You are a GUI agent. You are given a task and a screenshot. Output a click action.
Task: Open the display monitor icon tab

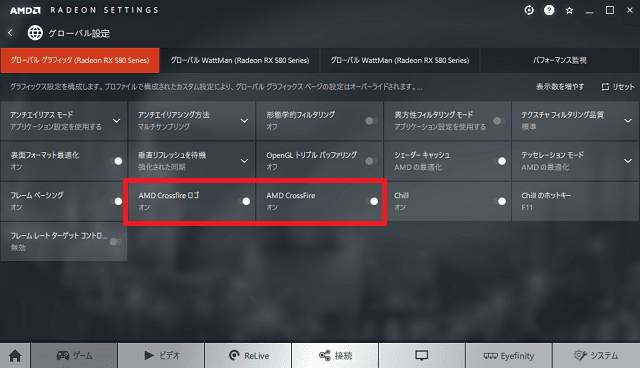coord(422,356)
